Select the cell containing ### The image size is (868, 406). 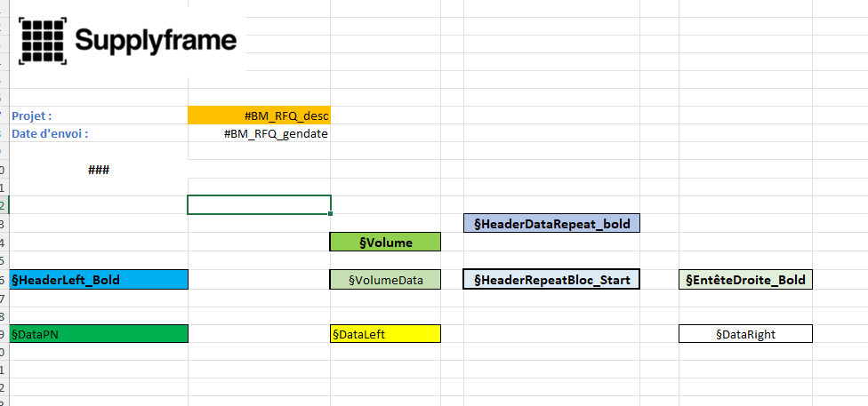[x=99, y=170]
